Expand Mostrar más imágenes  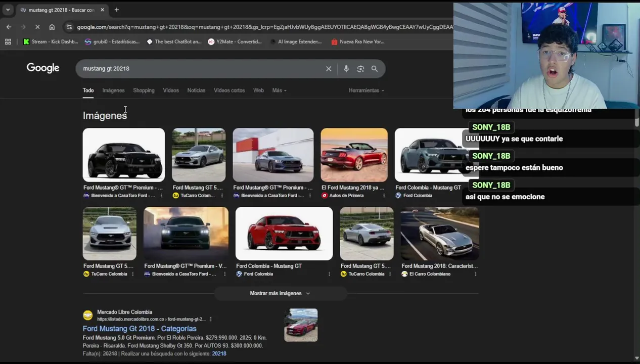point(280,293)
